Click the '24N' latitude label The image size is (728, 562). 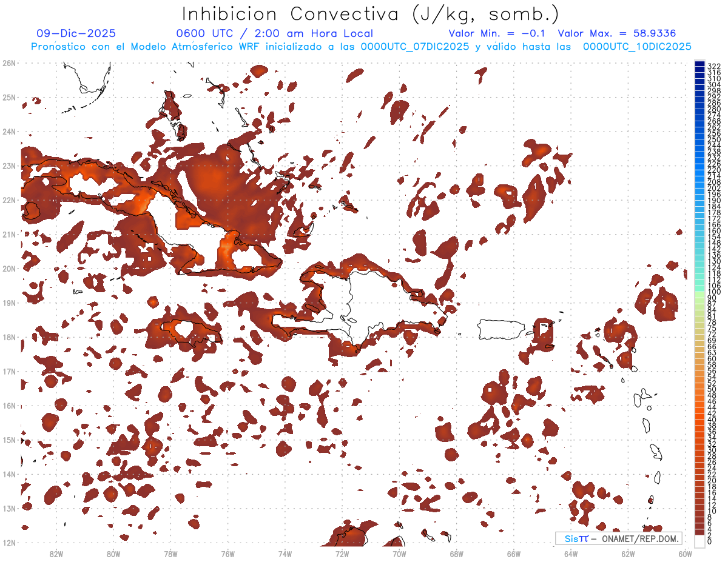click(9, 132)
